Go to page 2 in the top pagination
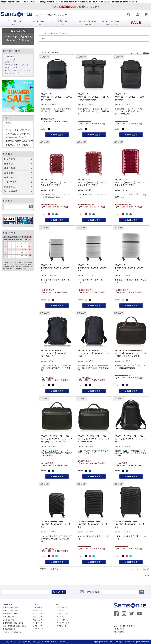The width and height of the screenshot is (151, 644). point(131,53)
